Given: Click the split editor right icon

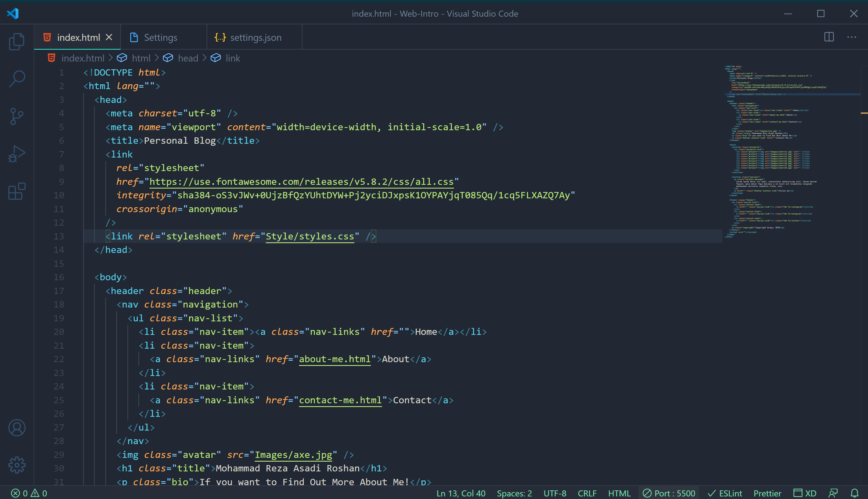Looking at the screenshot, I should tap(829, 37).
